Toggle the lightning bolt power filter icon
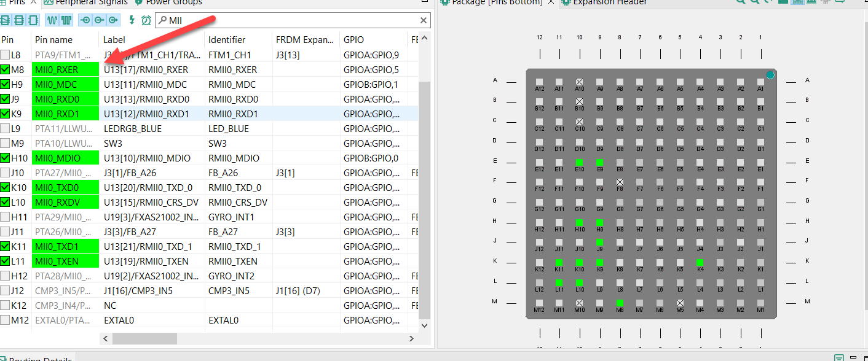The height and width of the screenshot is (361, 868). (x=132, y=20)
